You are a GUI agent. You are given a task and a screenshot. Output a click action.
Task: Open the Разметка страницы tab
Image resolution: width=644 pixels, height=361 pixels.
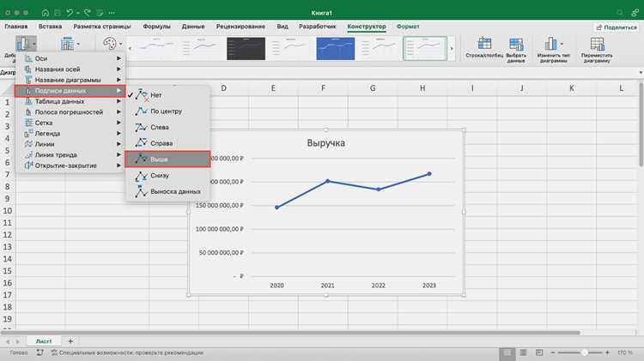pyautogui.click(x=102, y=27)
